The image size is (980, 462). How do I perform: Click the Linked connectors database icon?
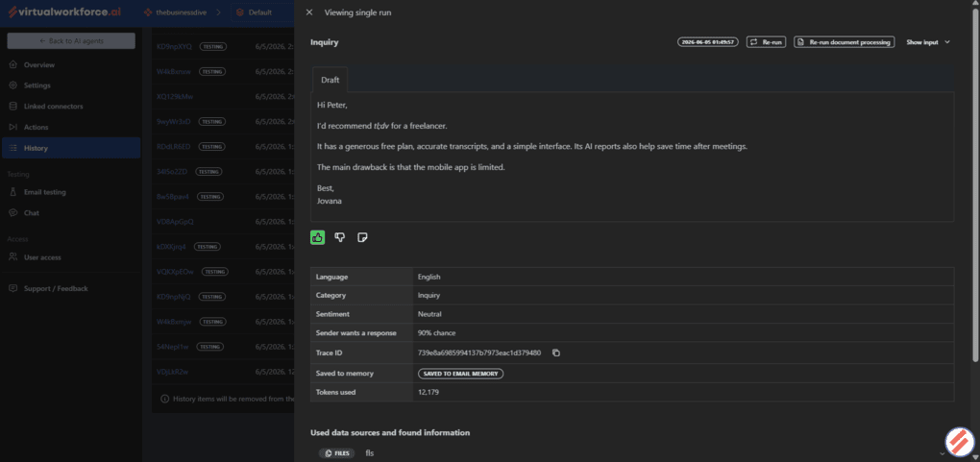(12, 107)
